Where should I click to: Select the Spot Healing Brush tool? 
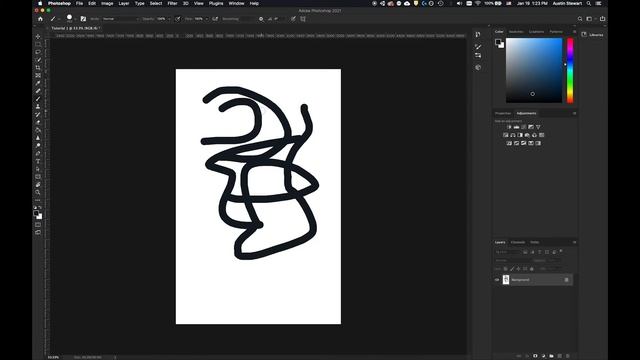38,91
